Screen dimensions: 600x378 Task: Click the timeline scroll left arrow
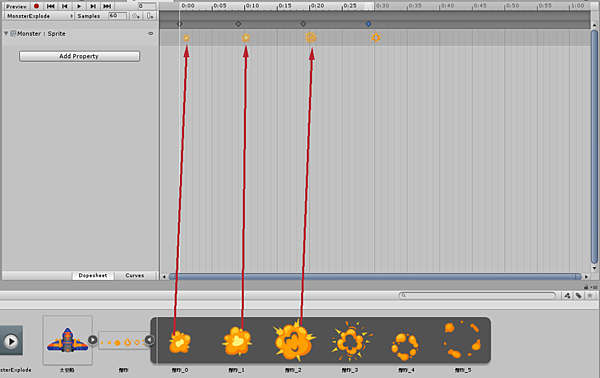164,276
